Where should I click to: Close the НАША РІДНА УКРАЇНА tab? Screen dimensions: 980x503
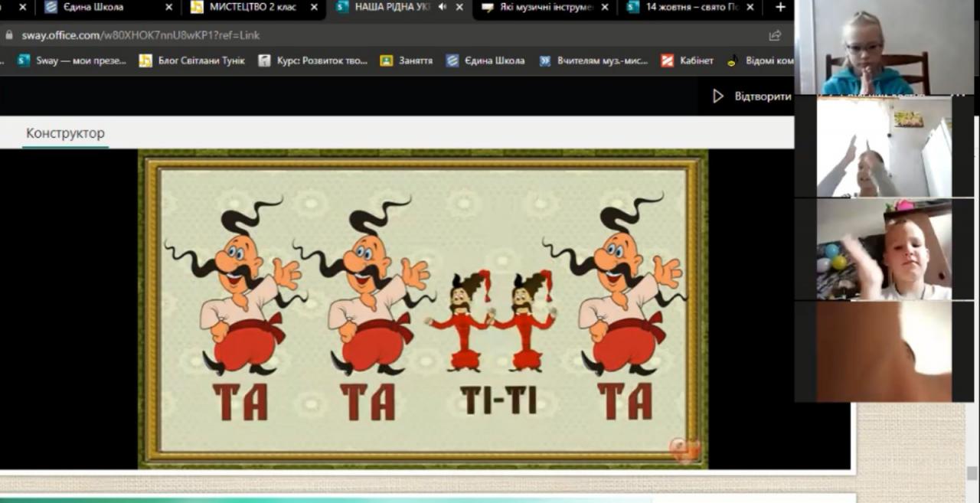[x=459, y=8]
